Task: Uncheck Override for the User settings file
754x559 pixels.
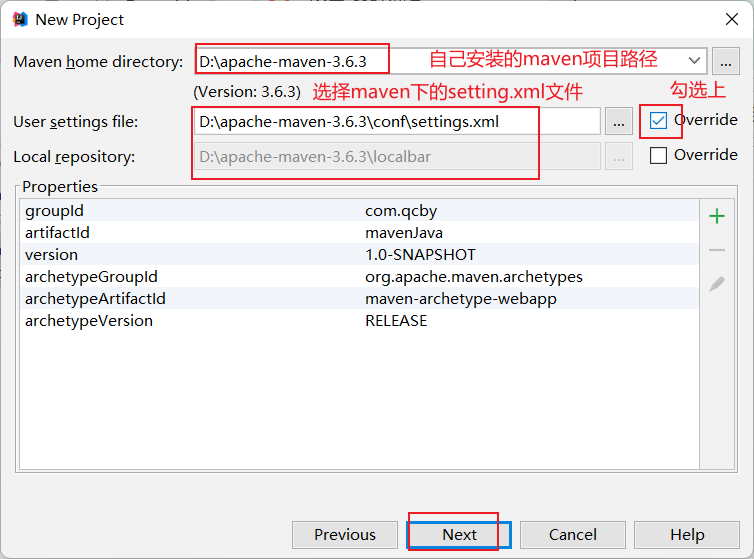Action: [658, 120]
